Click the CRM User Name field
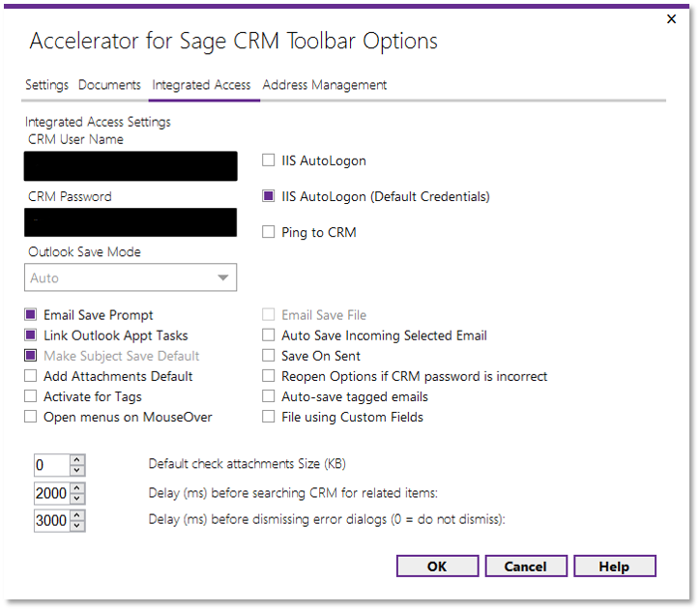 click(x=131, y=166)
